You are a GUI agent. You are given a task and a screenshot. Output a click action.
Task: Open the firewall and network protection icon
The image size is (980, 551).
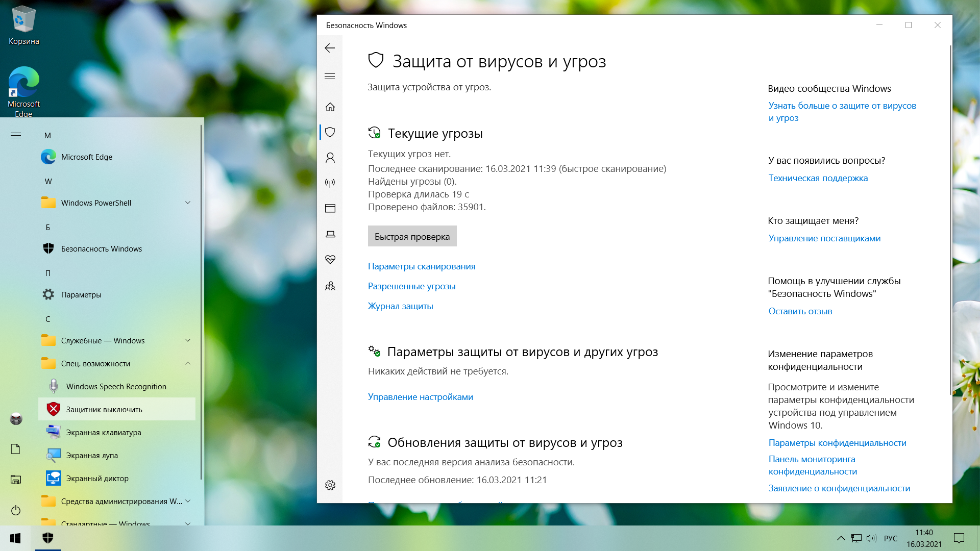tap(330, 183)
